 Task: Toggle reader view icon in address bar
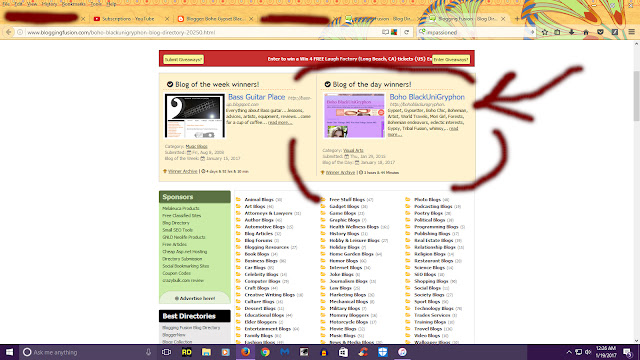385,32
